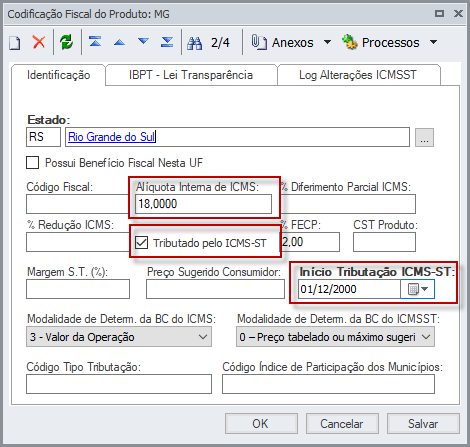Click the Processos gear icon
Screen dimensions: 470x447
[349, 42]
